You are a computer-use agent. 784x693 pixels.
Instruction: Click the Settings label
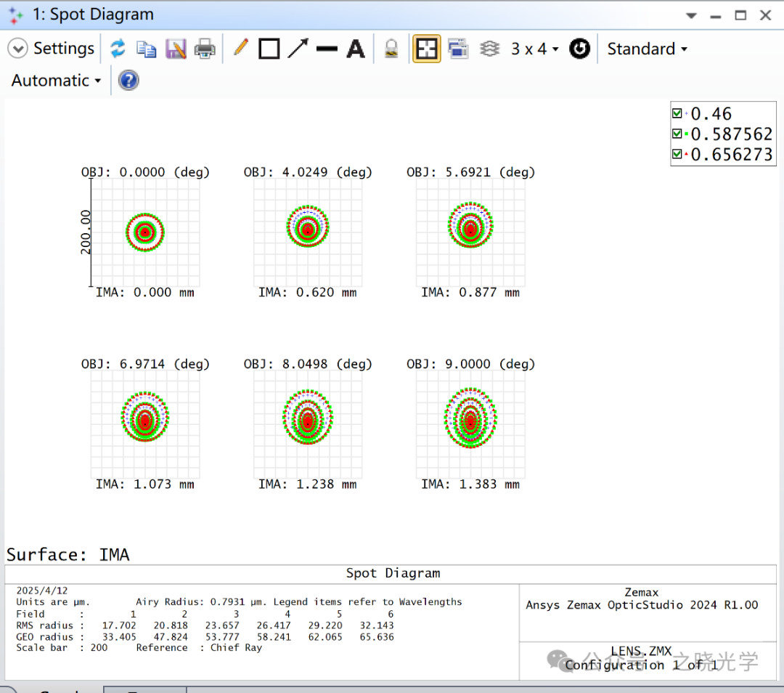click(x=64, y=49)
